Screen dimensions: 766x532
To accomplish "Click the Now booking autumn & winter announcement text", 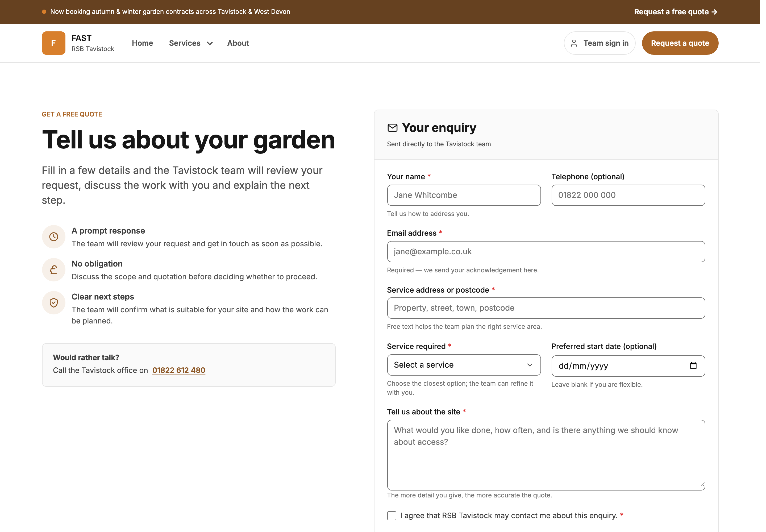I will coord(170,12).
